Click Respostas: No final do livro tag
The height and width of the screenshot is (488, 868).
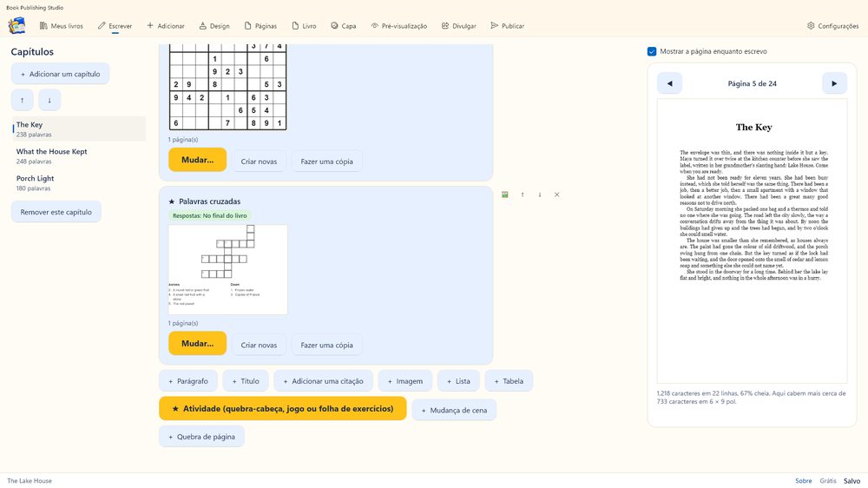[210, 215]
